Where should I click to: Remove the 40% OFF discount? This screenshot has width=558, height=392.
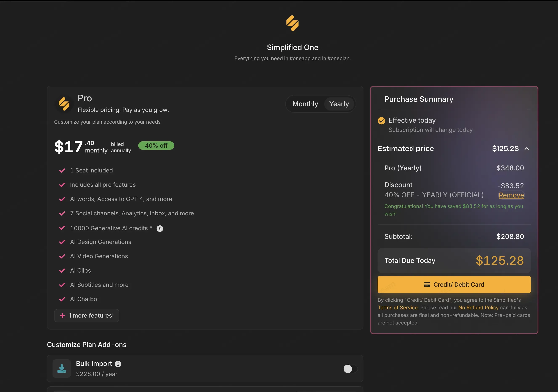click(511, 195)
